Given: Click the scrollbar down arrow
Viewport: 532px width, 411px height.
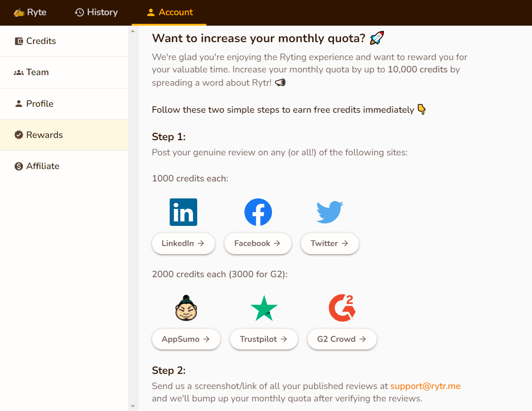Looking at the screenshot, I should click(x=133, y=406).
